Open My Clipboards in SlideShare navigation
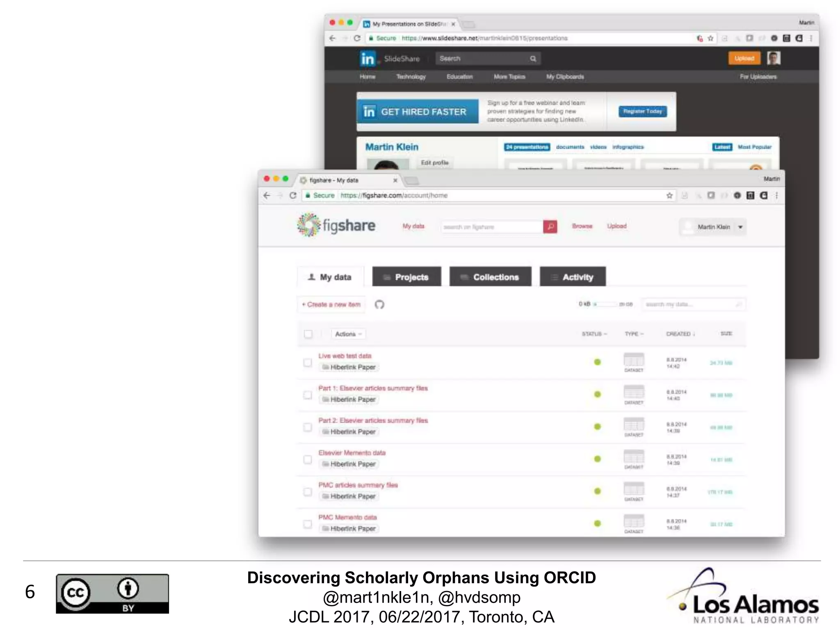Viewport: 840px width, 630px height. tap(565, 77)
